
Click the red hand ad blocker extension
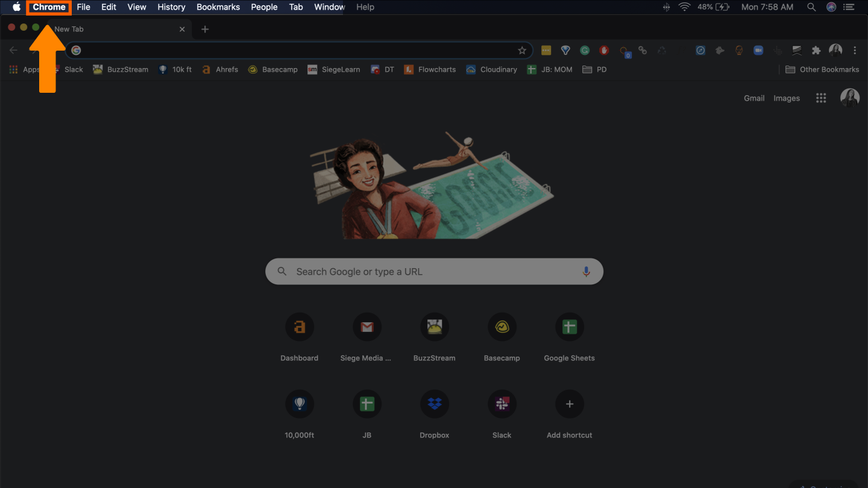coord(604,51)
